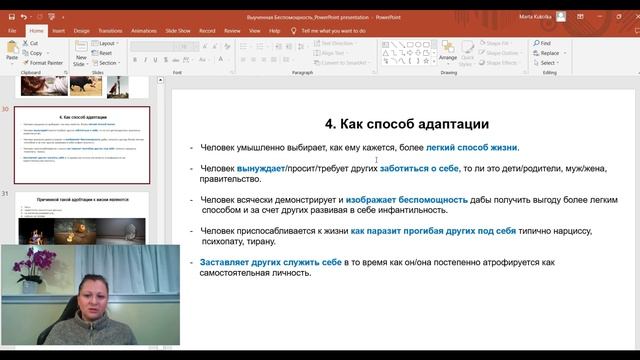Click the Clear All Formatting icon
This screenshot has width=640, height=360.
(x=227, y=46)
